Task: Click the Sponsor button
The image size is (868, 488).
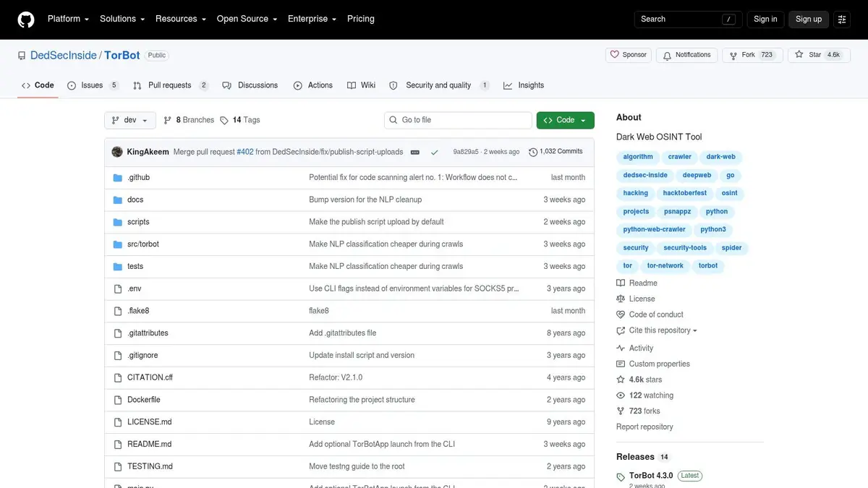Action: pos(629,55)
